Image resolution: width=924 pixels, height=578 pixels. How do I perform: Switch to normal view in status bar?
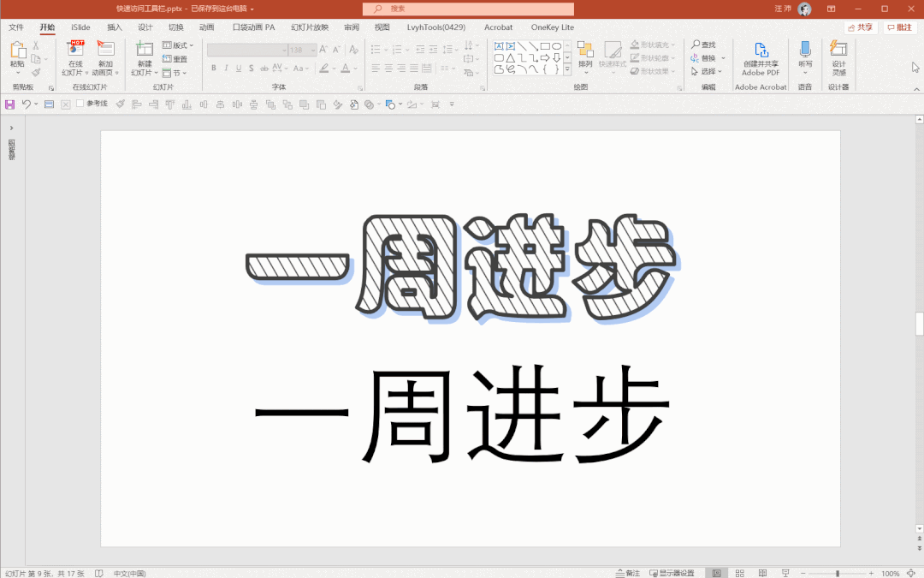717,573
